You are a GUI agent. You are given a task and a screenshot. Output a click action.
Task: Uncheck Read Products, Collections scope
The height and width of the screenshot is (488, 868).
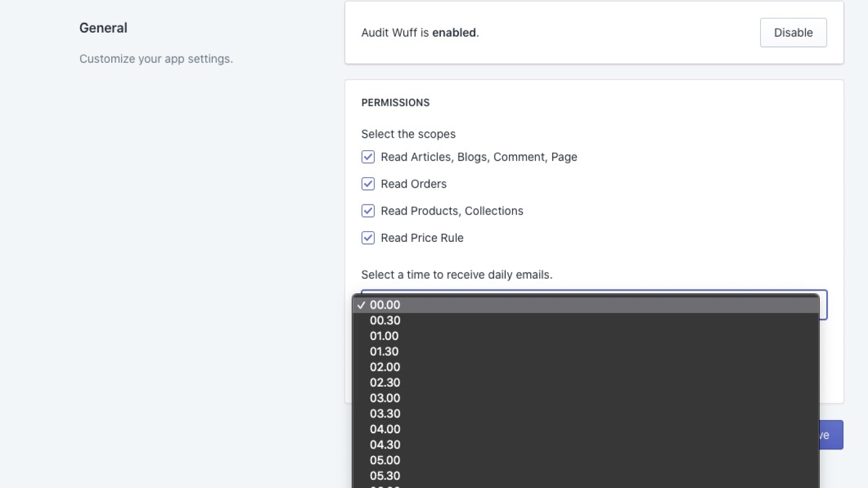368,211
